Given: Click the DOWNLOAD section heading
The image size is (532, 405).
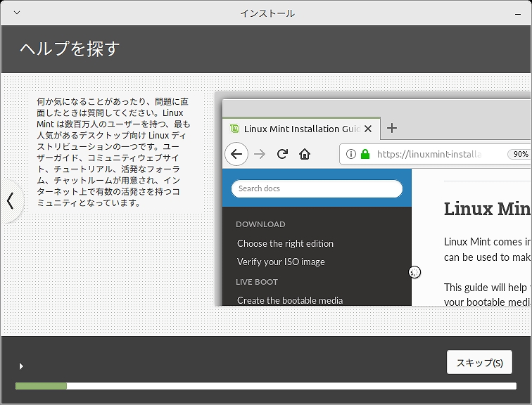Looking at the screenshot, I should click(260, 224).
